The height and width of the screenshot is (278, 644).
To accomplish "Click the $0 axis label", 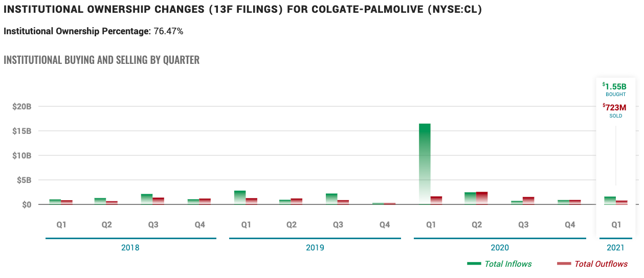I will (x=27, y=204).
